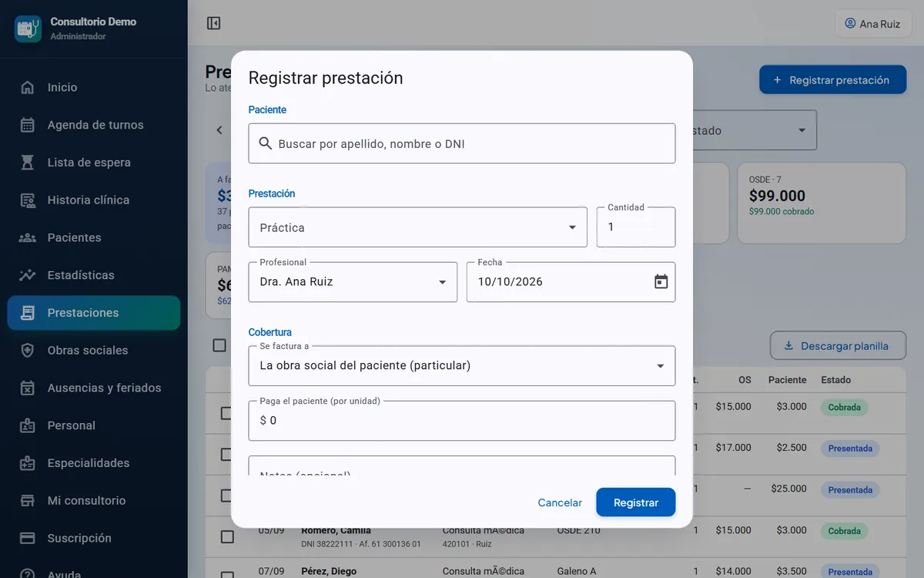Open Estadísticas section
This screenshot has height=578, width=924.
click(x=94, y=275)
